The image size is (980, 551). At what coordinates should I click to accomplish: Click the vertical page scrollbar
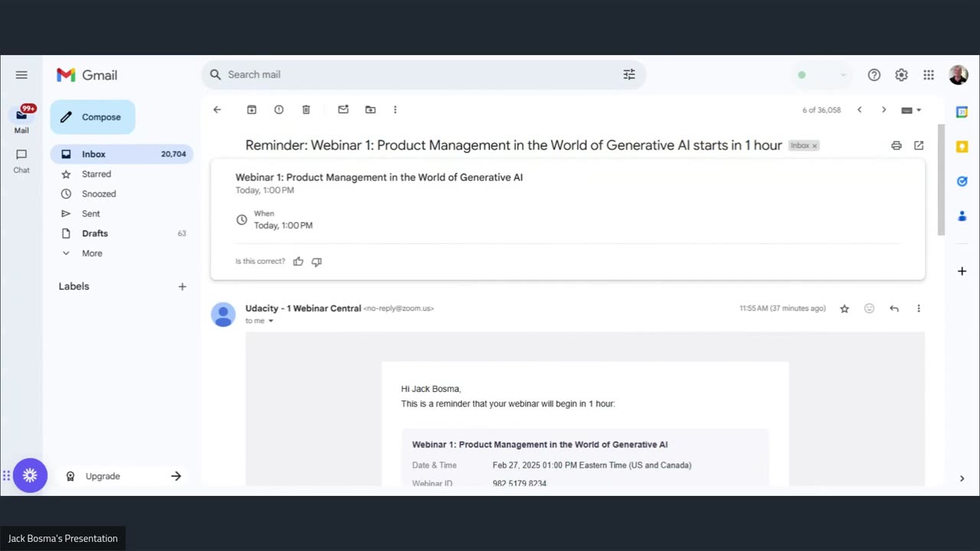[941, 179]
